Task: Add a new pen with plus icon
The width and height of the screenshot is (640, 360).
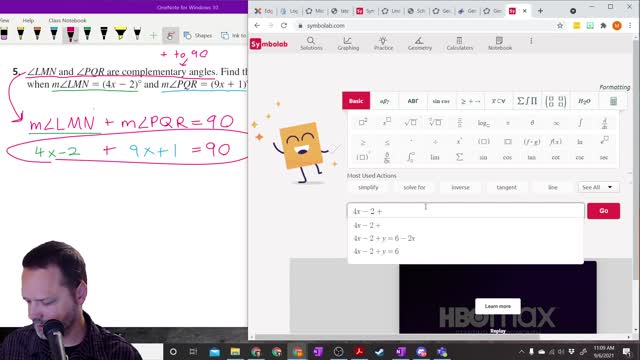Action: tap(153, 36)
